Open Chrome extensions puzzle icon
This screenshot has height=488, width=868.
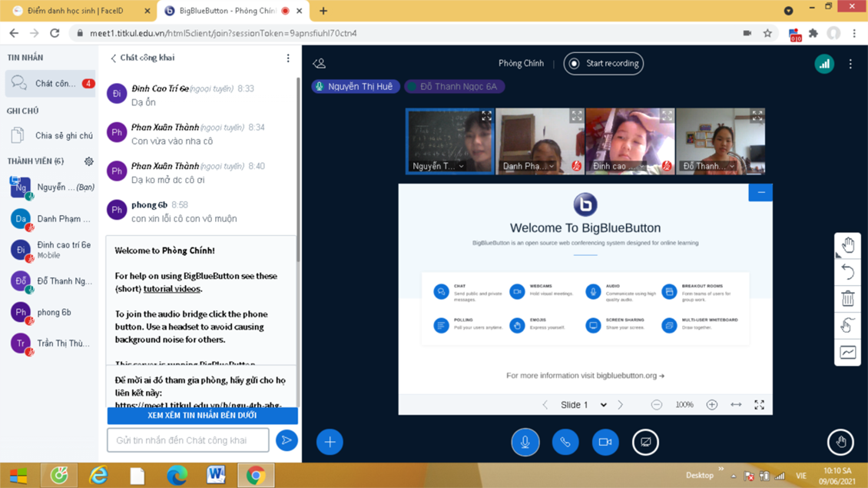pyautogui.click(x=813, y=33)
